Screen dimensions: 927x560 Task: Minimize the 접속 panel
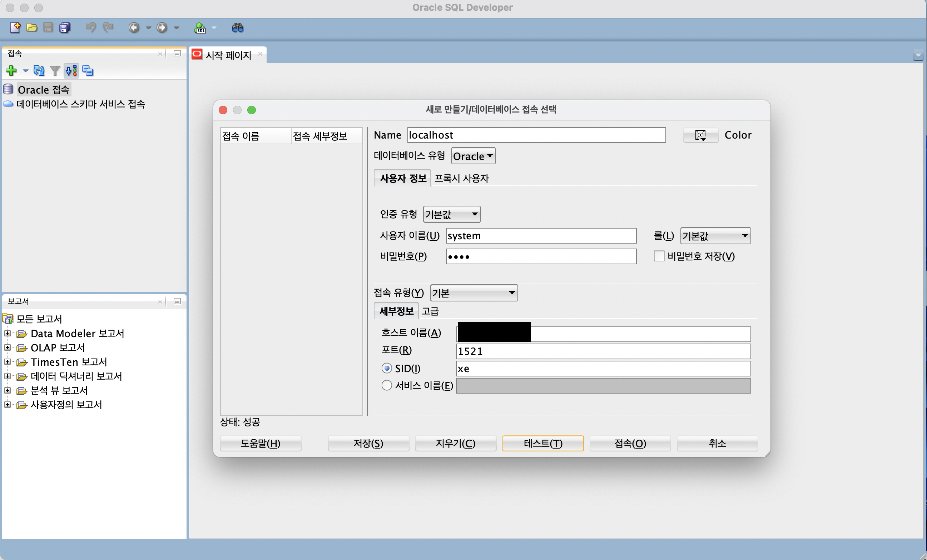[x=177, y=54]
